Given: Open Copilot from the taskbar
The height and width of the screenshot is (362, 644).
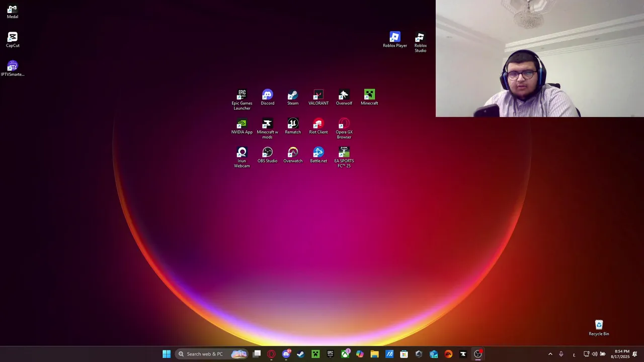Looking at the screenshot, I should pyautogui.click(x=360, y=354).
